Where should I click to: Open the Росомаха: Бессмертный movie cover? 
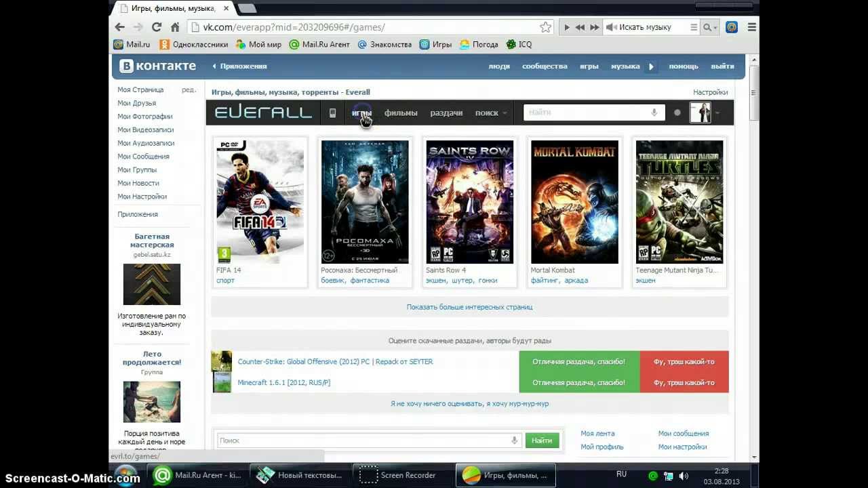(x=365, y=202)
